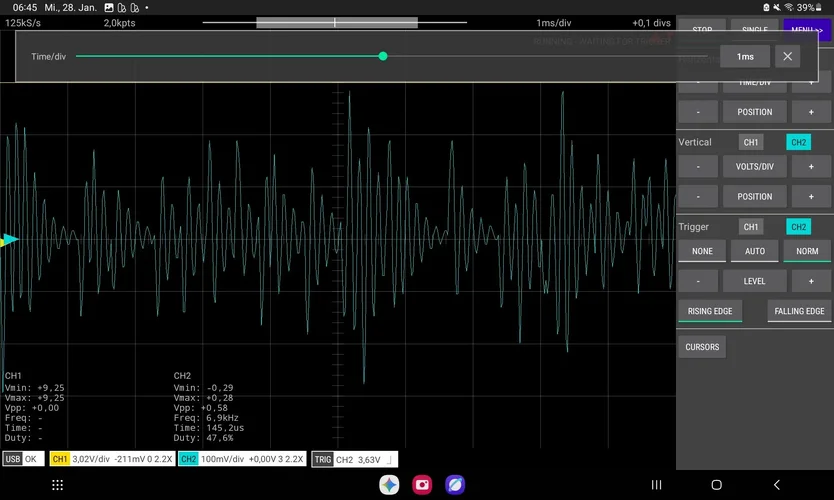
Task: Close the Time/div slider panel
Action: 787,56
